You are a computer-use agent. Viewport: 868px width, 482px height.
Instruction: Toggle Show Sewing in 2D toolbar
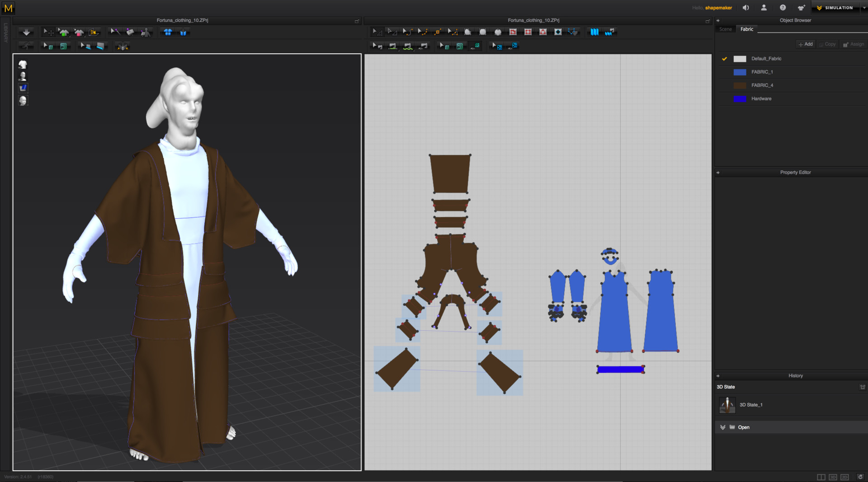tap(423, 46)
